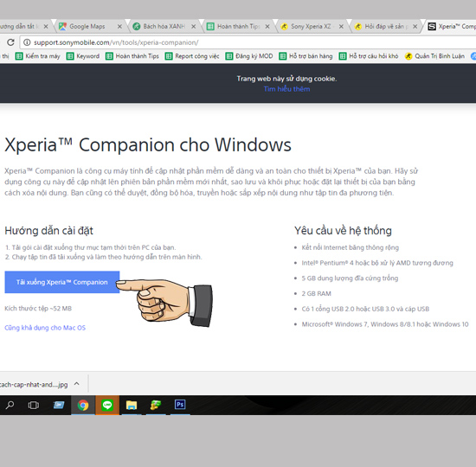476x467 pixels.
Task: Click the Hỗ trợ bán hàng bookmark sheet icon
Action: pyautogui.click(x=283, y=56)
